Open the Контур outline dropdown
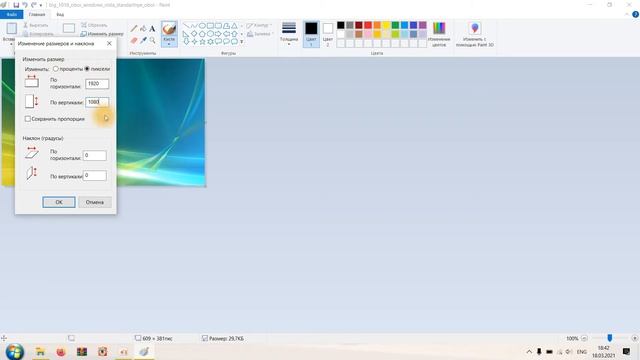 259,25
